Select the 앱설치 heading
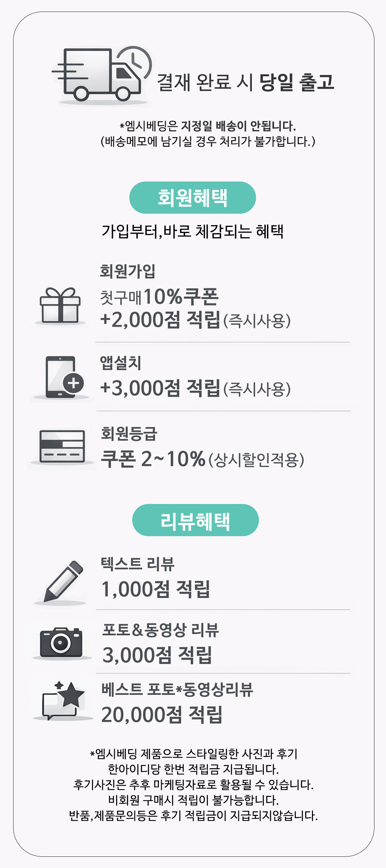Image resolution: width=386 pixels, height=868 pixels. [120, 363]
